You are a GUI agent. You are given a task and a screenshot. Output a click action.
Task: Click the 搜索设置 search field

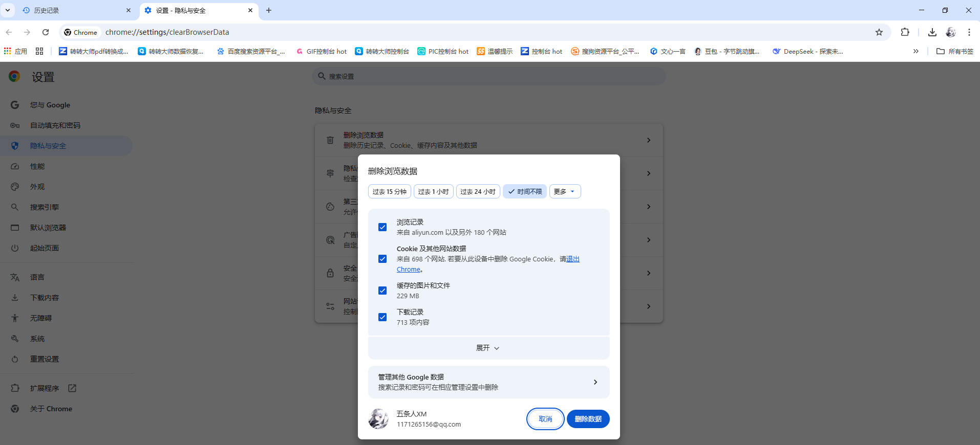tap(489, 76)
